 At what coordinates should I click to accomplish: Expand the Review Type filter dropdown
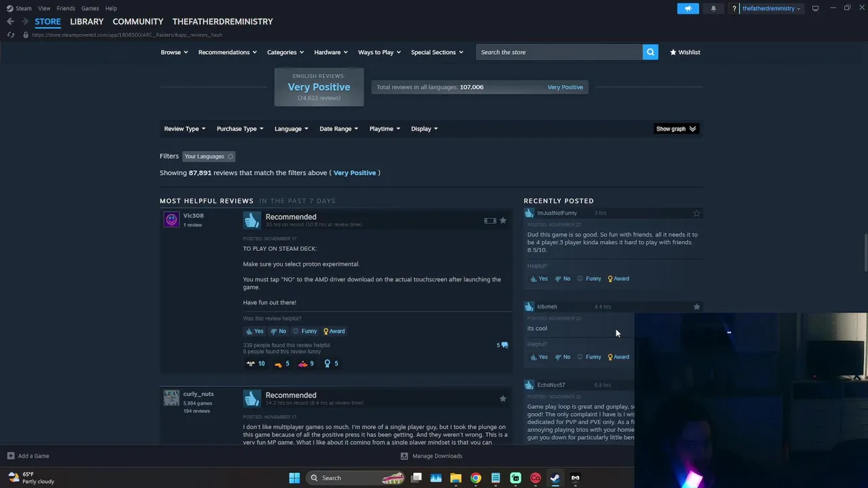pos(184,129)
